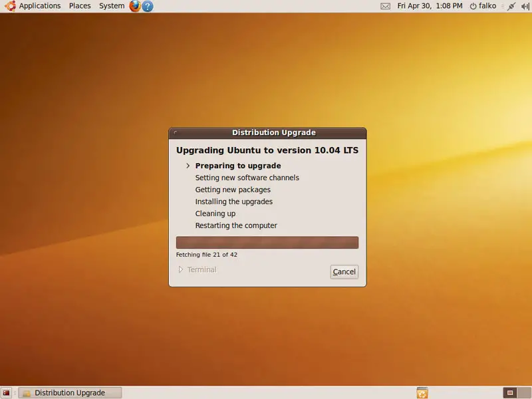532x399 pixels.
Task: Open the Applications menu
Action: 39,6
